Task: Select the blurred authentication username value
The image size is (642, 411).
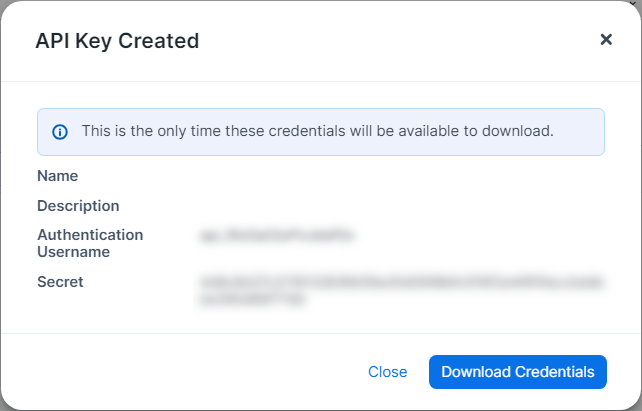Action: [278, 236]
